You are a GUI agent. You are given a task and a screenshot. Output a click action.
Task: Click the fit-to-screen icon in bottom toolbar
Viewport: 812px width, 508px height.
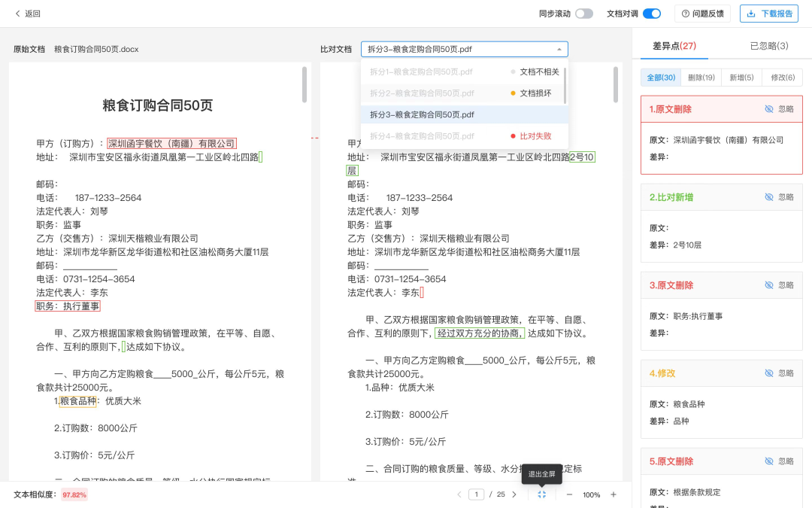point(542,494)
